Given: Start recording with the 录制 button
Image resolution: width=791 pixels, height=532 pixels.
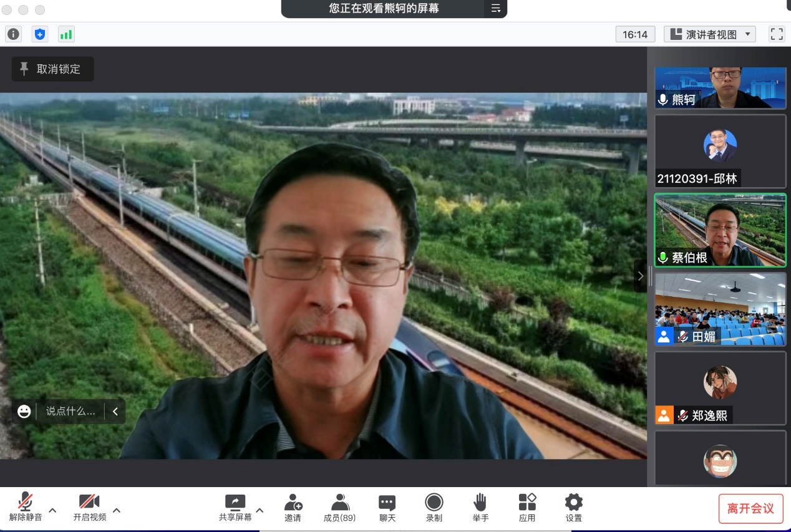Looking at the screenshot, I should (x=434, y=508).
